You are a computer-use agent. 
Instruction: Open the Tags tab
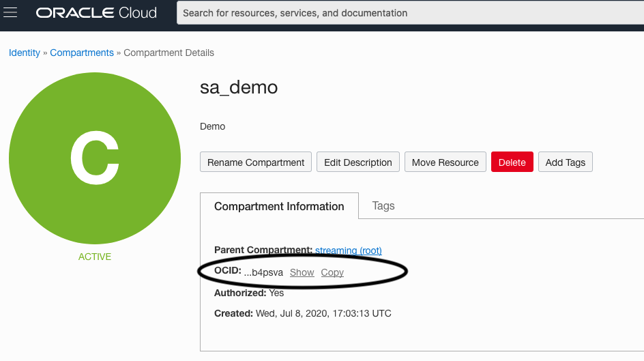tap(383, 205)
